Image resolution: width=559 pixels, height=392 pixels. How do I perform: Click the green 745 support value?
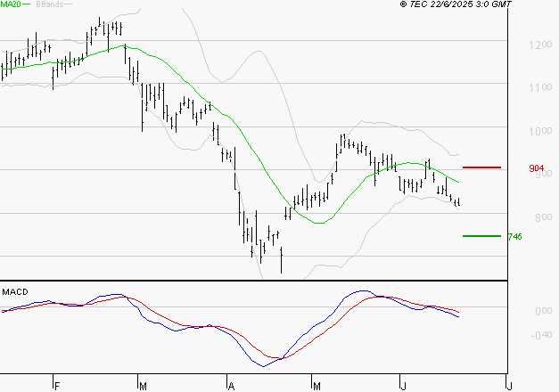click(x=514, y=237)
